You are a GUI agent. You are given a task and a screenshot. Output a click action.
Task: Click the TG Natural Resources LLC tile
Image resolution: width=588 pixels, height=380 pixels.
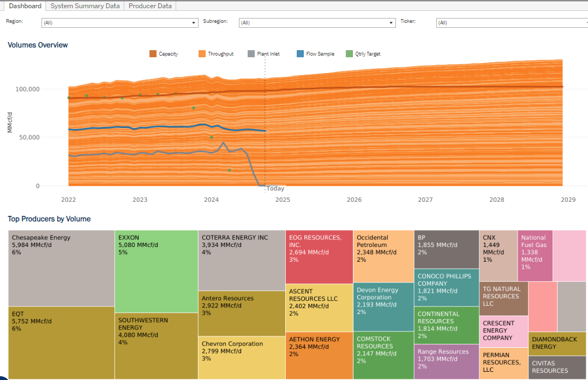(x=503, y=298)
